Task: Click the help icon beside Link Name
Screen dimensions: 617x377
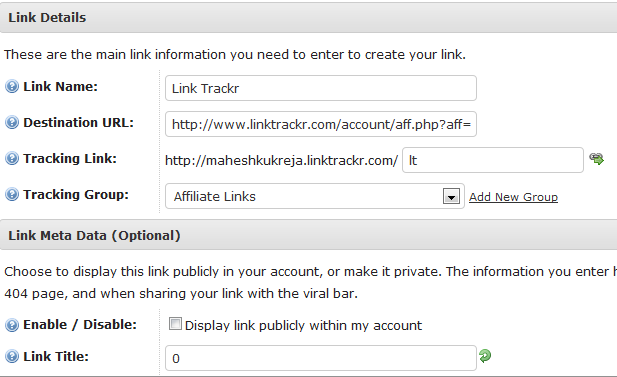Action: [x=12, y=86]
